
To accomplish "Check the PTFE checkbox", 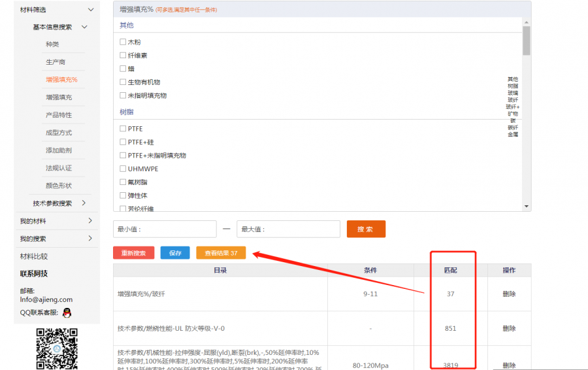I will tap(123, 129).
